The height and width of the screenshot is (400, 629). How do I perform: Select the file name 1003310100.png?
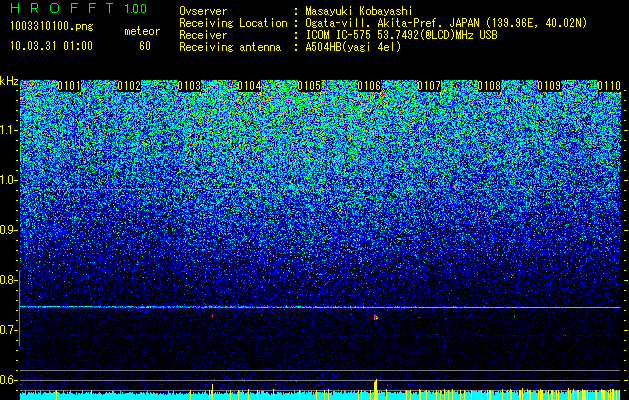52,27
